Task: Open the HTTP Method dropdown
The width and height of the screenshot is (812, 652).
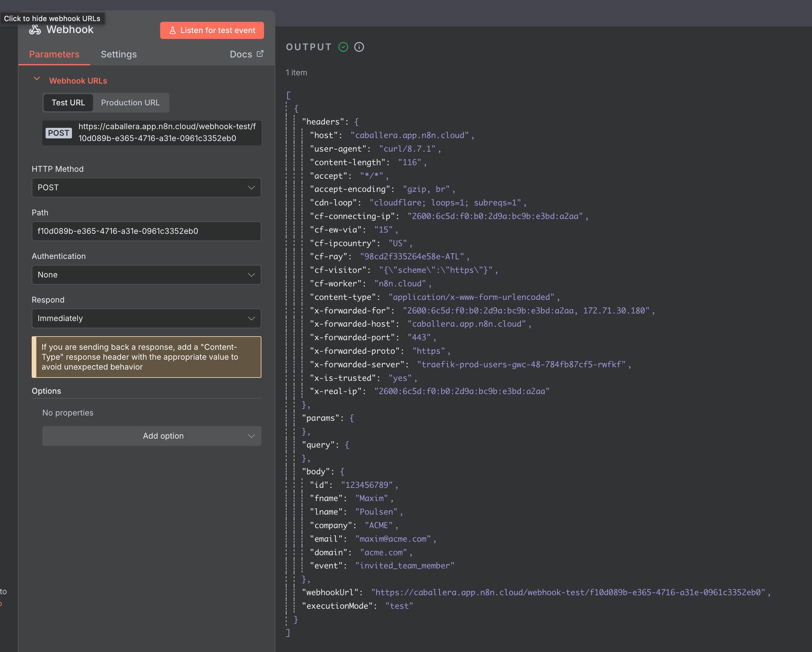Action: point(146,187)
